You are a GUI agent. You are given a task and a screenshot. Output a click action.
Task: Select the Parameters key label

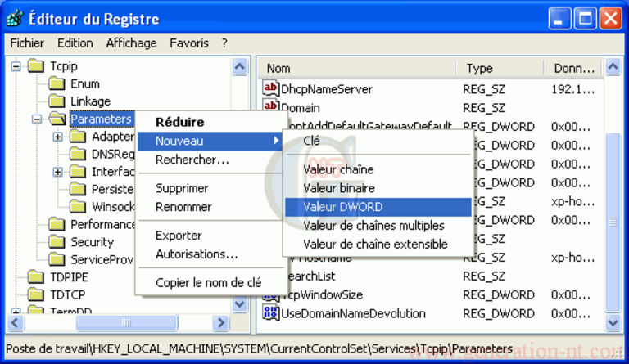(101, 119)
